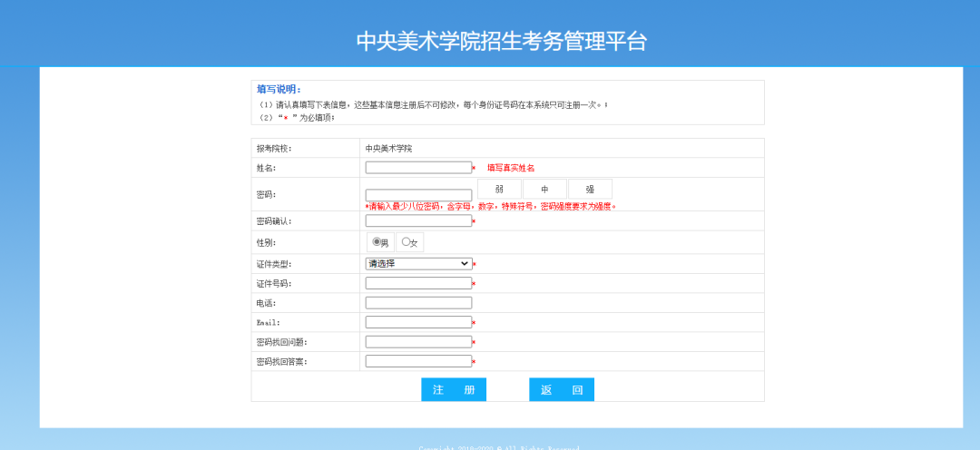Viewport: 980px width, 450px height.
Task: Click the 证件号码 ID number field
Action: click(418, 283)
